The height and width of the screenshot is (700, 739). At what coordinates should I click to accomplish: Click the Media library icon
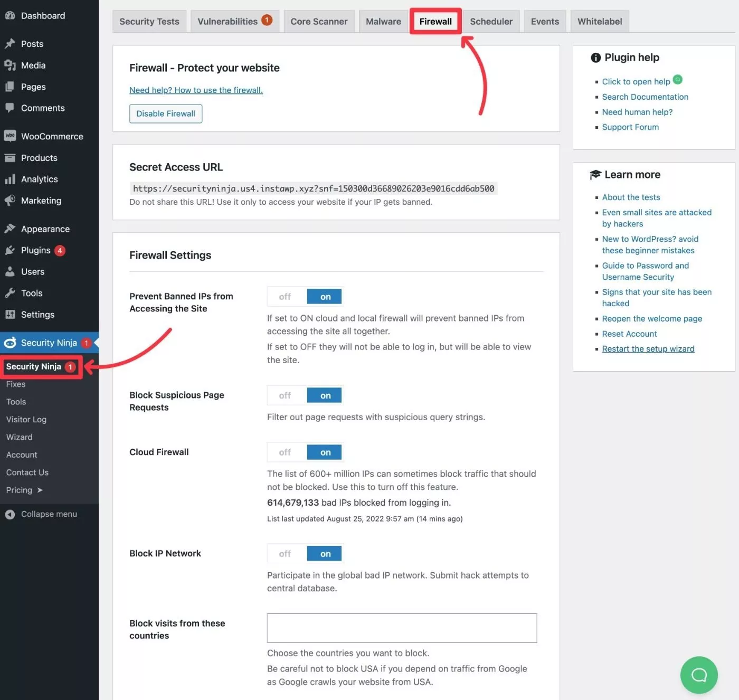(x=10, y=65)
